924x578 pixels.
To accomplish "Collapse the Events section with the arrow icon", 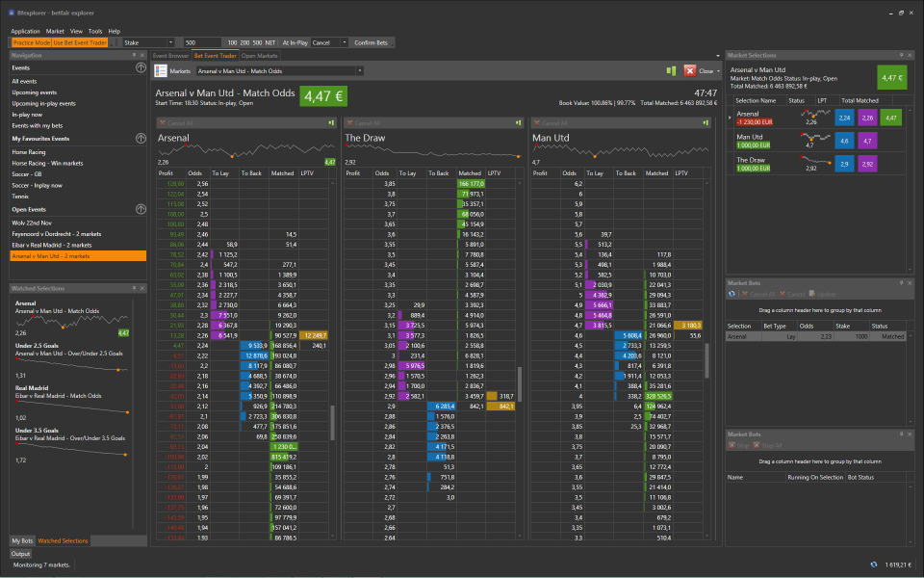I will point(141,68).
